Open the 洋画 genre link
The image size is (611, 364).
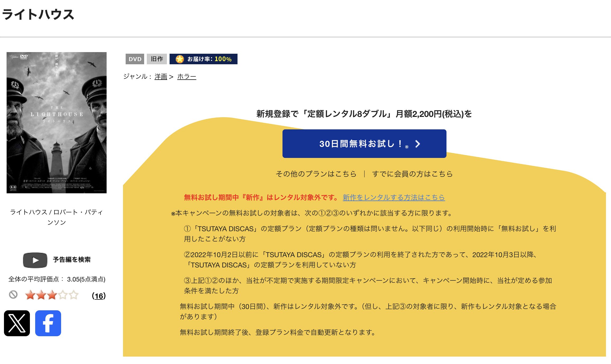(x=161, y=77)
